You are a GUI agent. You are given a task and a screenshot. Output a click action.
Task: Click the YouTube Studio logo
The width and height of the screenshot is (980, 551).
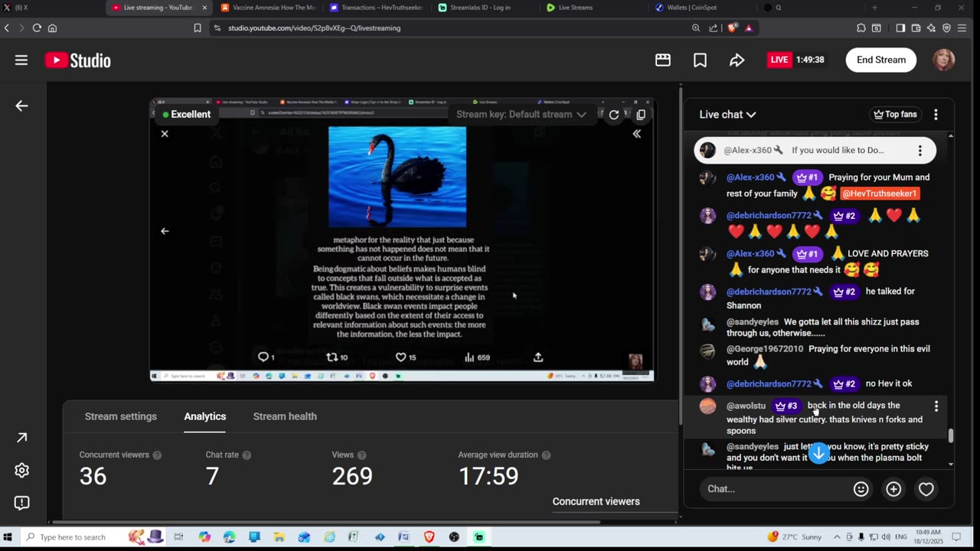(78, 60)
